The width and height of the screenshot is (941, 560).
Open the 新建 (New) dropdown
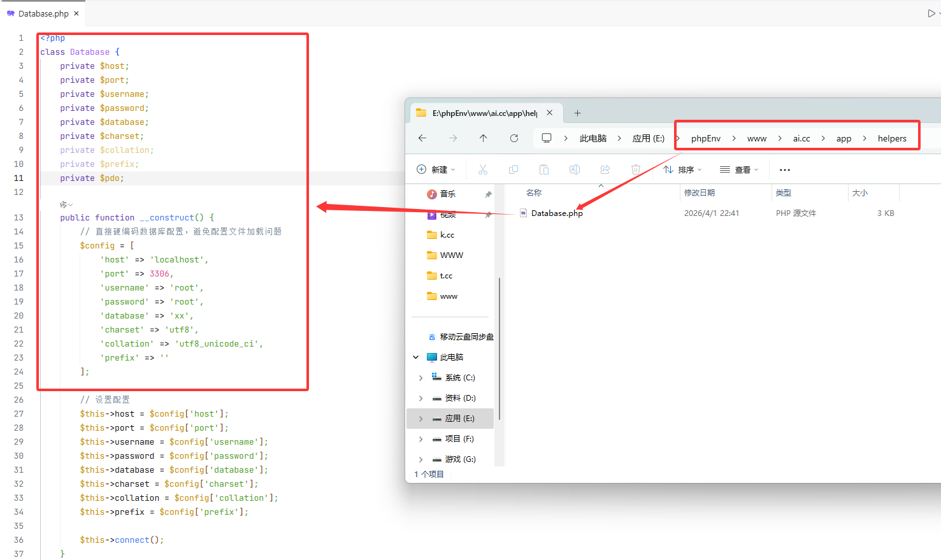pyautogui.click(x=436, y=169)
